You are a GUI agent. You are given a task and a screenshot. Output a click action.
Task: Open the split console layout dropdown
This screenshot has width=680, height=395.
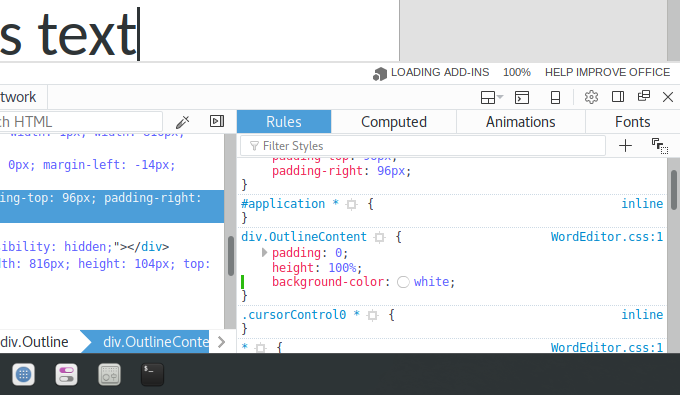coord(491,97)
